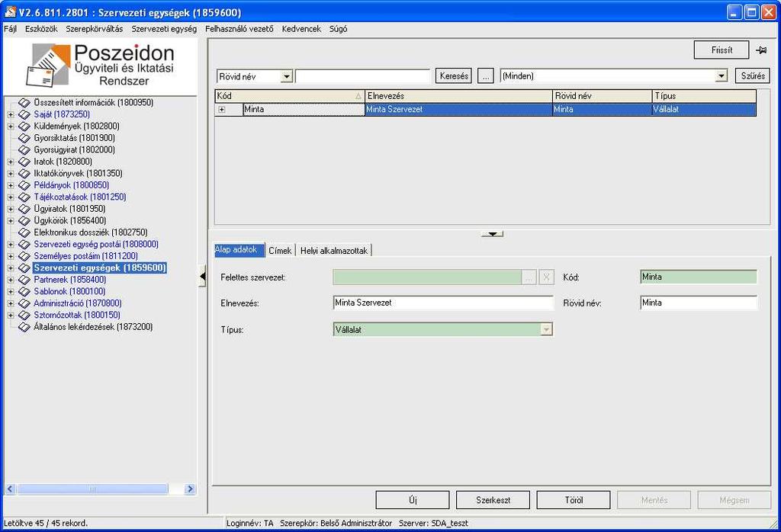Expand the Adminisztráció (1870800) node
This screenshot has height=532, width=781.
[x=11, y=303]
